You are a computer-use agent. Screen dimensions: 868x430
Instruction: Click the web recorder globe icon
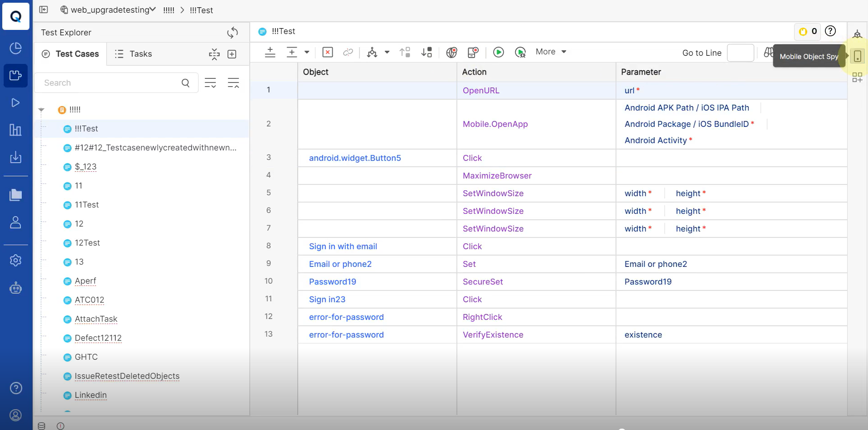[451, 53]
